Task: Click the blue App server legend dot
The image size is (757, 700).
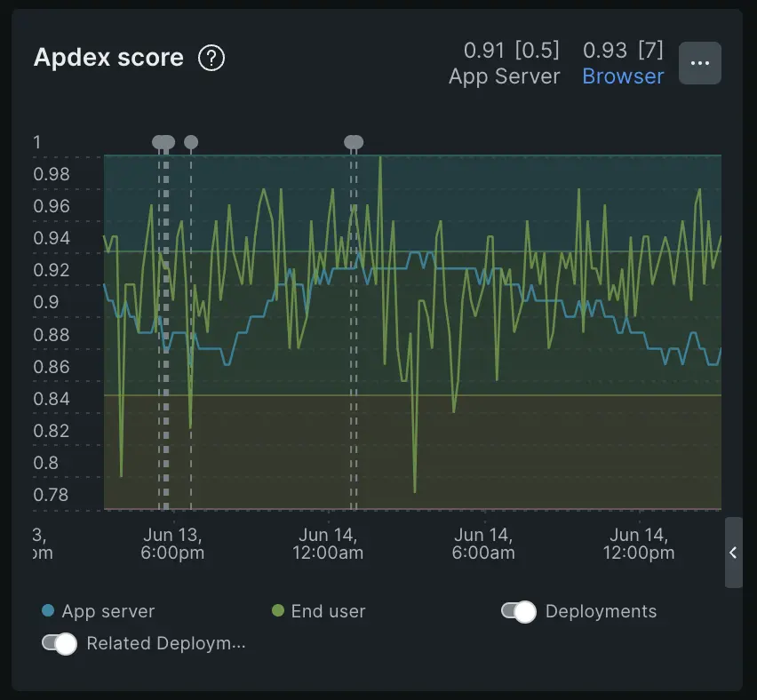Action: [48, 611]
